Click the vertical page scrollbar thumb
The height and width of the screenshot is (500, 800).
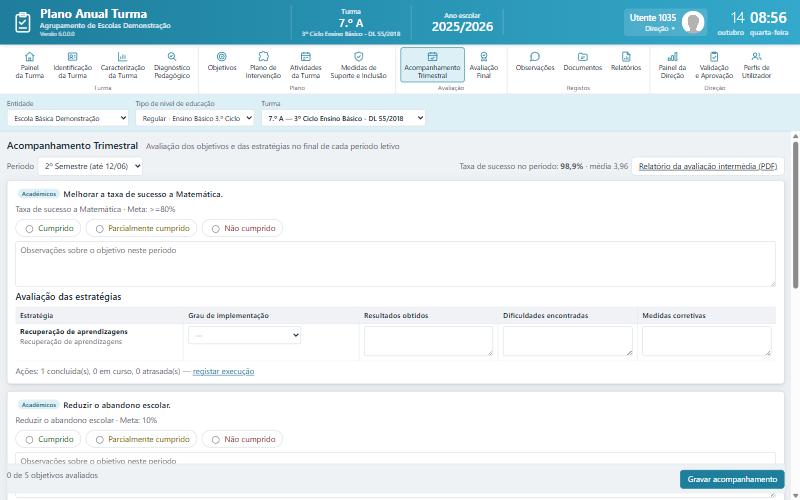795,214
